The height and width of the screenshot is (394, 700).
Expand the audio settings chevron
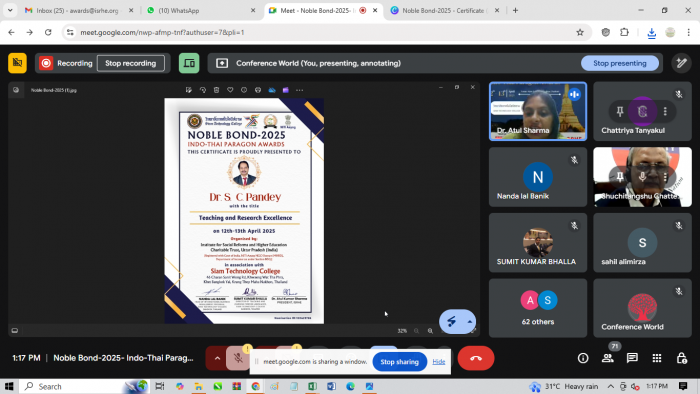217,358
